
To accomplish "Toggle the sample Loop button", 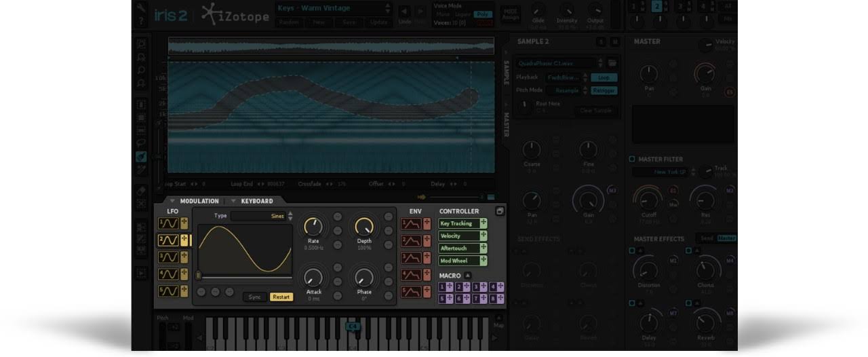I will pyautogui.click(x=604, y=77).
